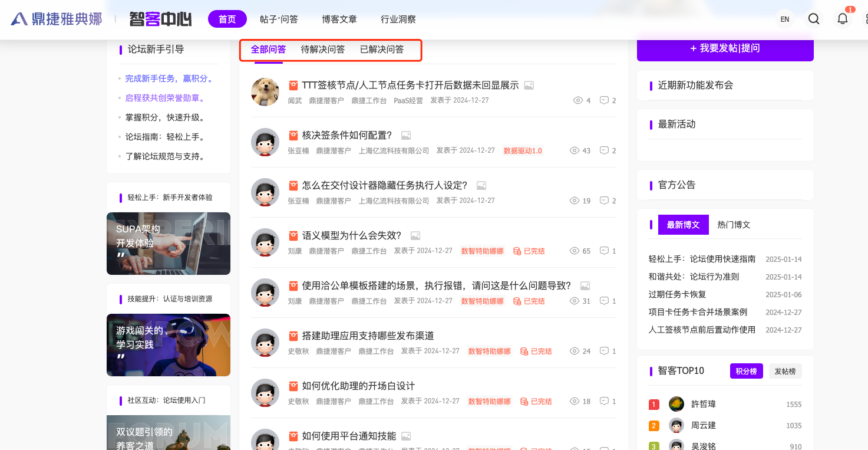Select the 积分榜 ranking toggle
The height and width of the screenshot is (450, 868).
tap(746, 371)
